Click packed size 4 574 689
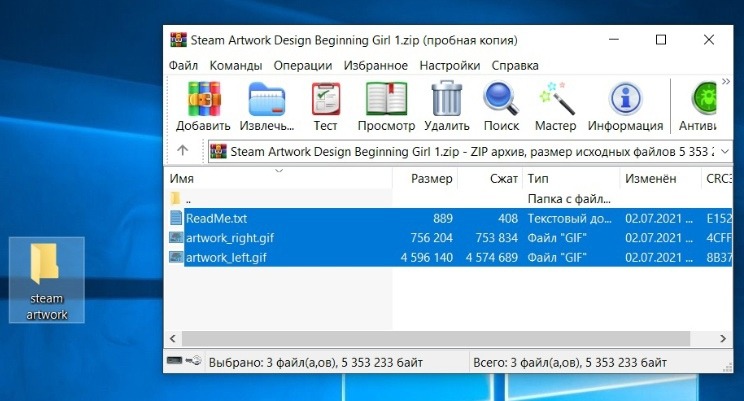Image resolution: width=744 pixels, height=401 pixels. [x=492, y=258]
